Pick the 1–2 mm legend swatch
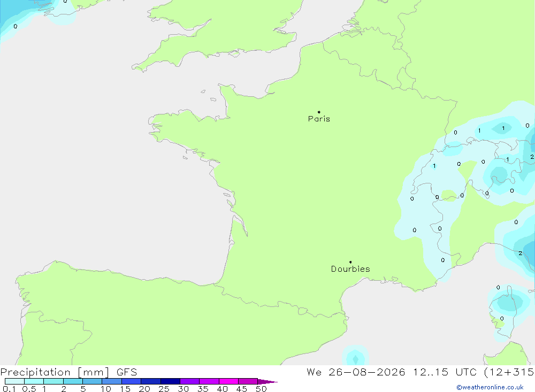The height and width of the screenshot is (392, 535). 53,381
